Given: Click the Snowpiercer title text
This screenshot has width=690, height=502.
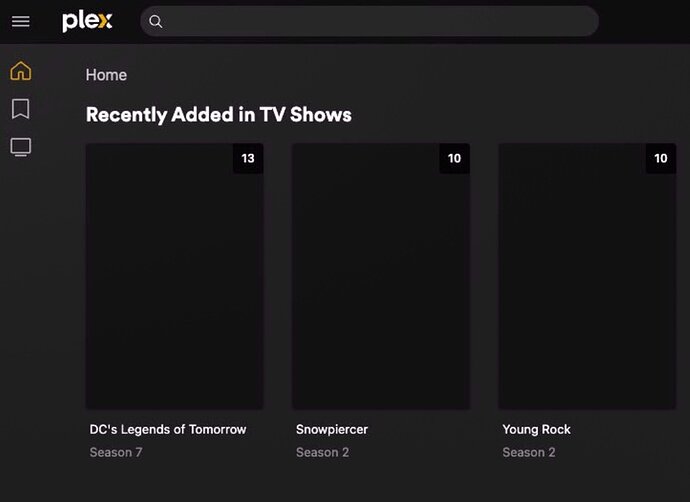Looking at the screenshot, I should pos(332,429).
